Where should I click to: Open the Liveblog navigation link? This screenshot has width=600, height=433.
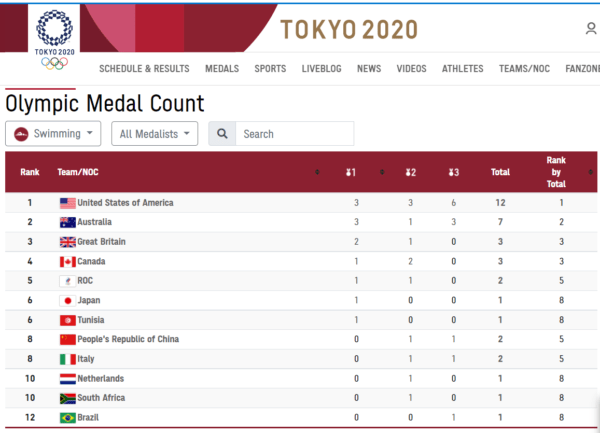(x=321, y=69)
